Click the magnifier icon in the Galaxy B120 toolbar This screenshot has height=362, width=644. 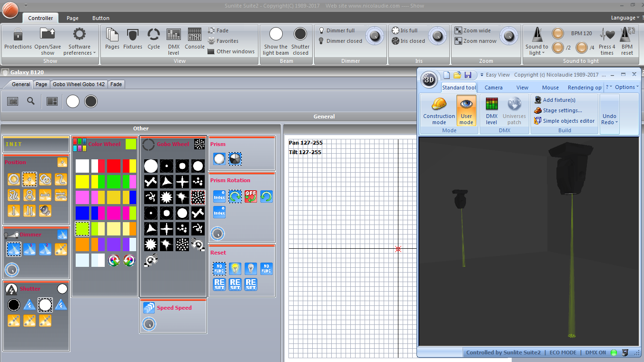click(31, 101)
